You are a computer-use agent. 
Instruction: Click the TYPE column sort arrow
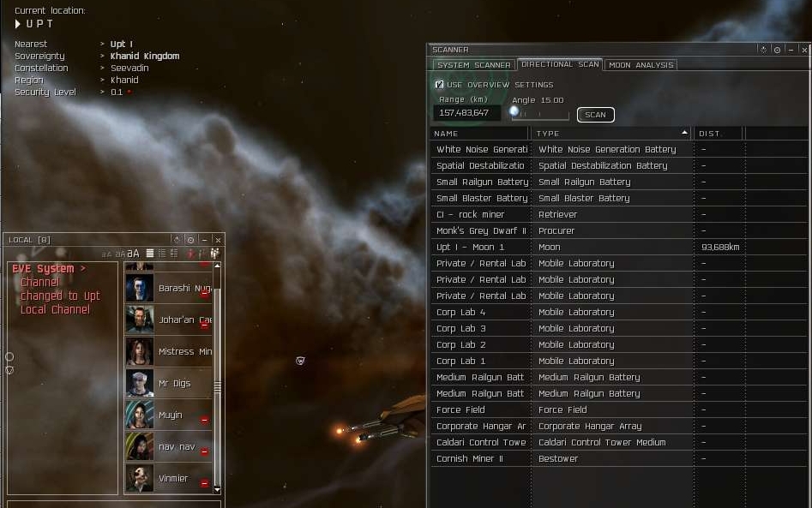pyautogui.click(x=684, y=133)
